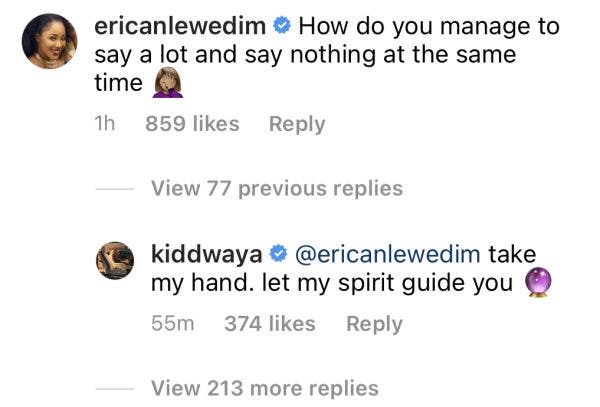Reply to ericanlewedim's comment

point(297,124)
